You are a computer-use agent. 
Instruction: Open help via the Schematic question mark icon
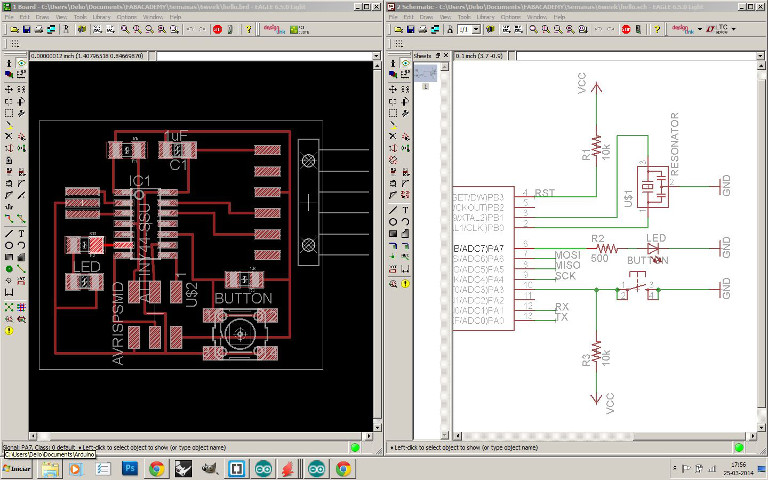pos(657,30)
